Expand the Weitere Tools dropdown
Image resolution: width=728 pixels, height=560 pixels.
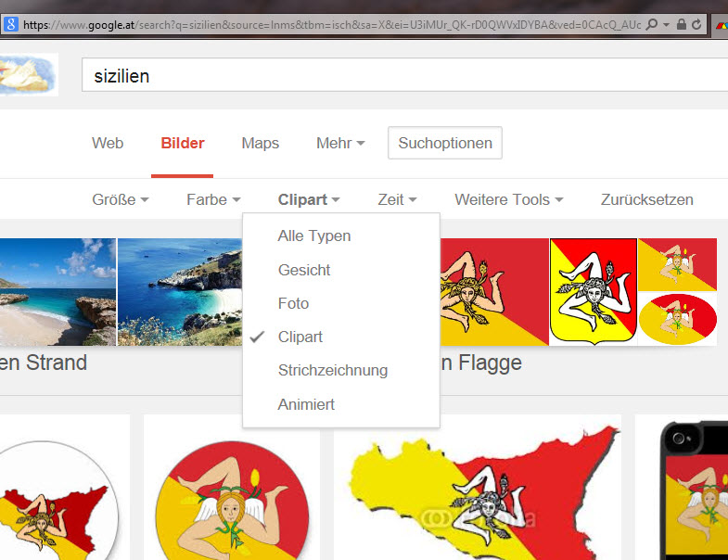point(509,199)
